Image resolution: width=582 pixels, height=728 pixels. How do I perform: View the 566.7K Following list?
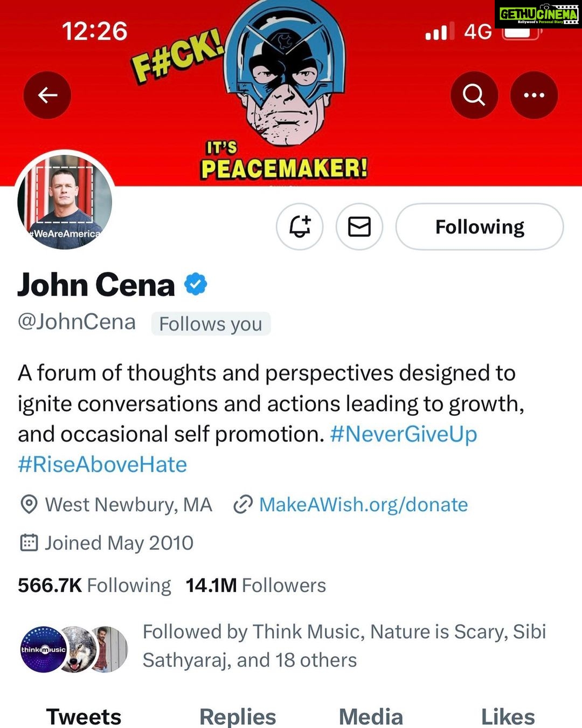(x=94, y=585)
